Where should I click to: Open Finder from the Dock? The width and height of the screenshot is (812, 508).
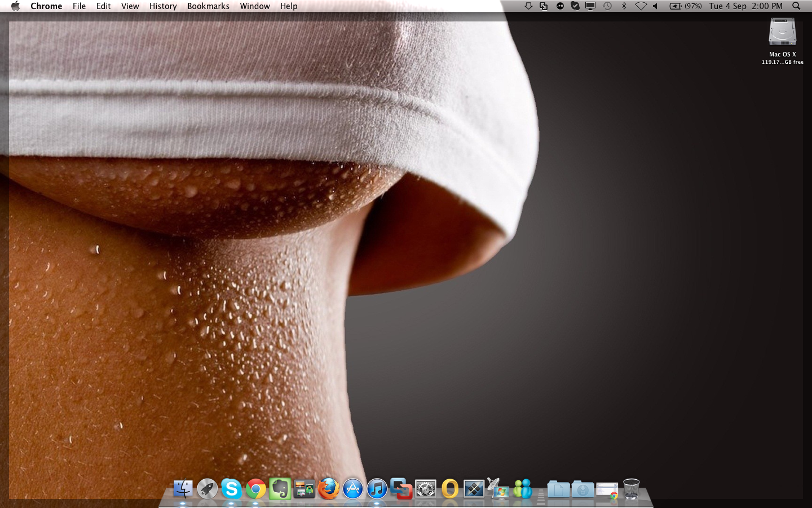click(183, 488)
